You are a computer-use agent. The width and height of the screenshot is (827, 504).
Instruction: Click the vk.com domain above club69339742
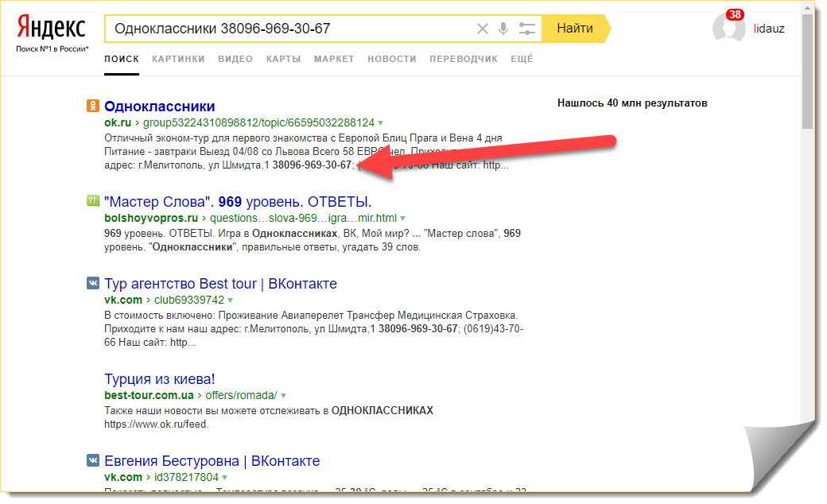[123, 300]
